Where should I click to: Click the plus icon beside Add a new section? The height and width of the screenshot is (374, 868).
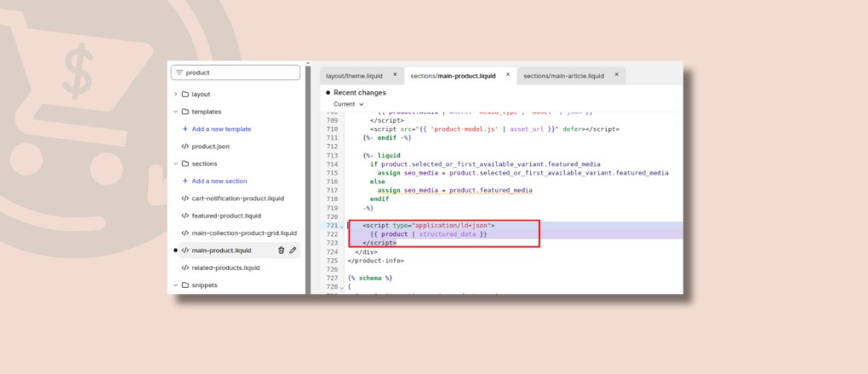(185, 181)
